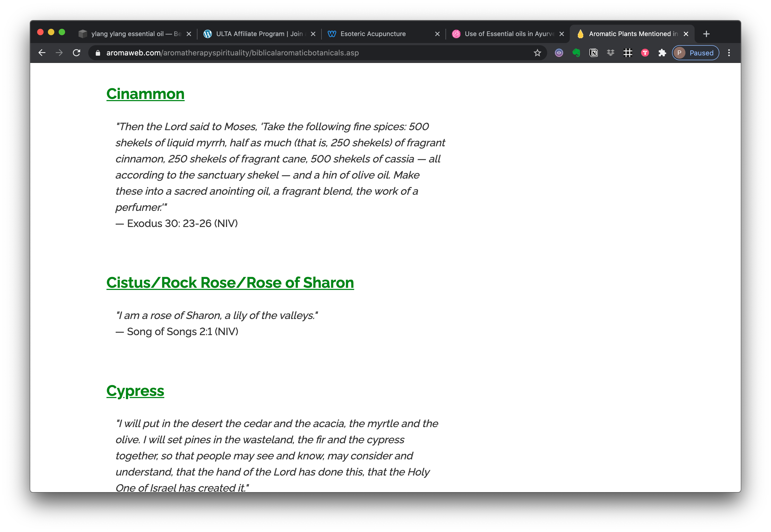Close the ULTA Affiliate Program tab
This screenshot has height=532, width=771.
(313, 34)
